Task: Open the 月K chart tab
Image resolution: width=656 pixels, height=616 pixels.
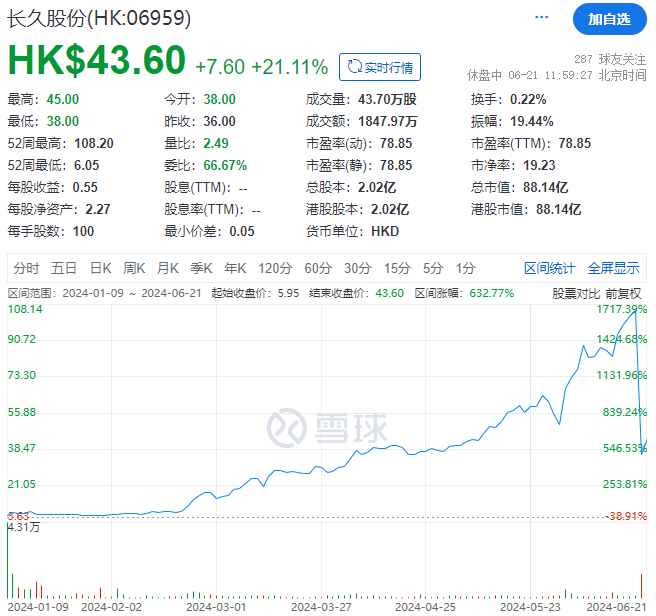Action: point(168,268)
